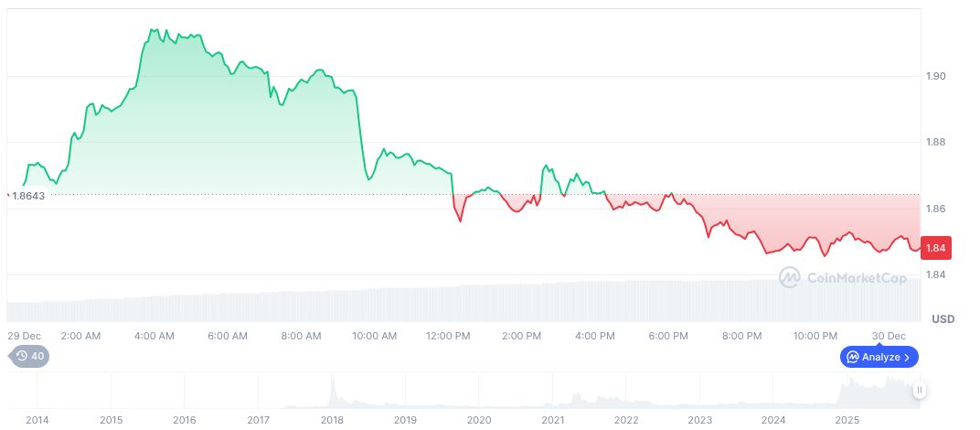Viewport: 980px width, 430px height.
Task: Click the 8:00 PM time axis label
Action: click(x=742, y=336)
